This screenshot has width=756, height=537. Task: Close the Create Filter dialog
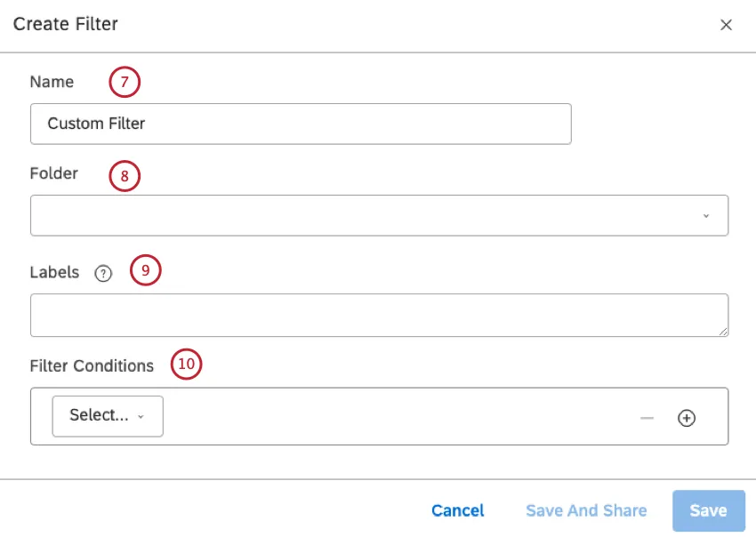(727, 25)
